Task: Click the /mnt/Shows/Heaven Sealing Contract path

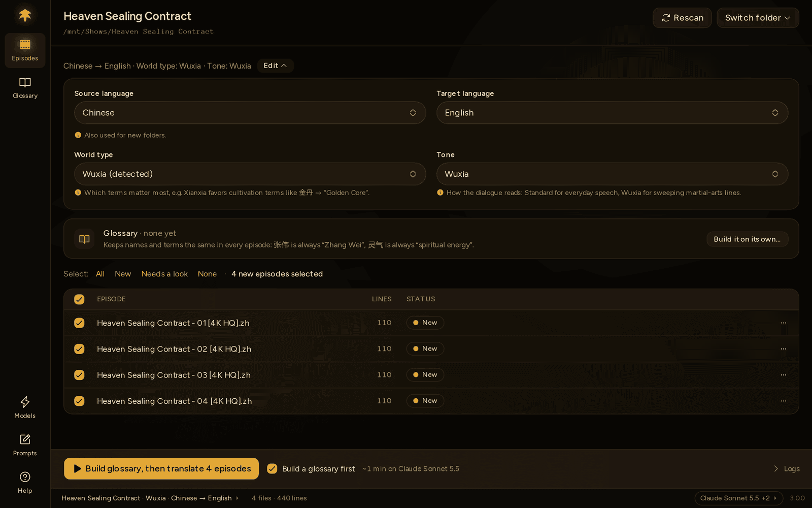Action: (x=139, y=31)
